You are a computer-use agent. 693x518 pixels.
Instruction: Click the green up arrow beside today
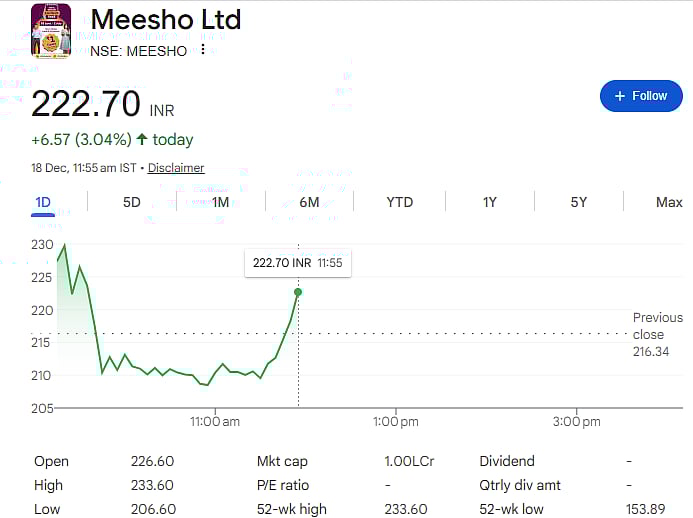(142, 139)
